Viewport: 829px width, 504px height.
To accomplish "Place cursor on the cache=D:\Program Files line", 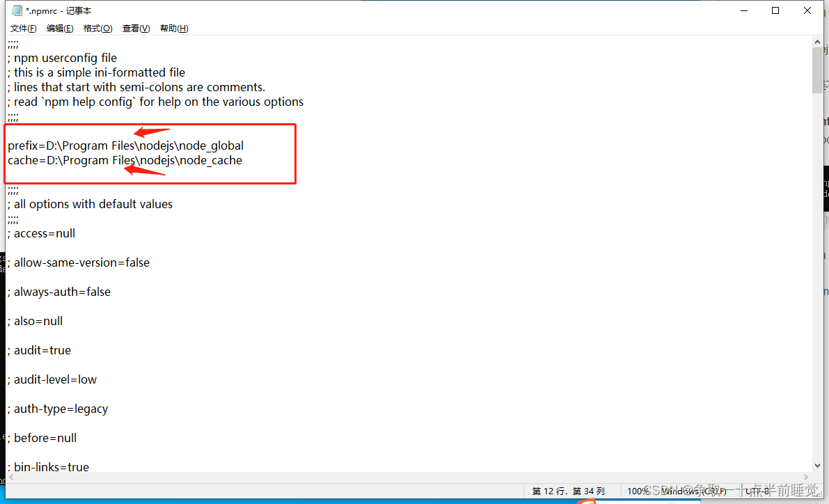I will coord(124,160).
